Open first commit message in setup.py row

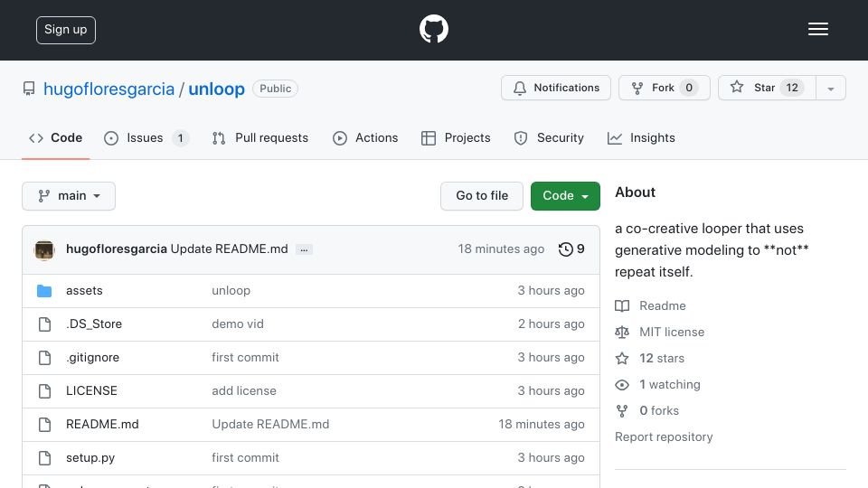coord(245,457)
